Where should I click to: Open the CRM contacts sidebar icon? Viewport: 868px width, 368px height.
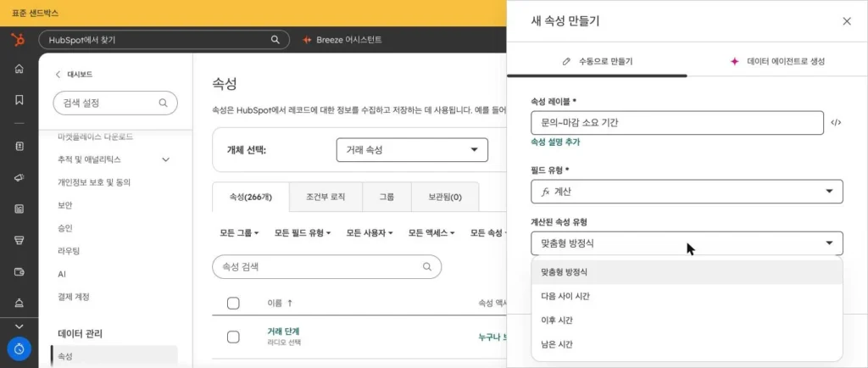point(19,146)
